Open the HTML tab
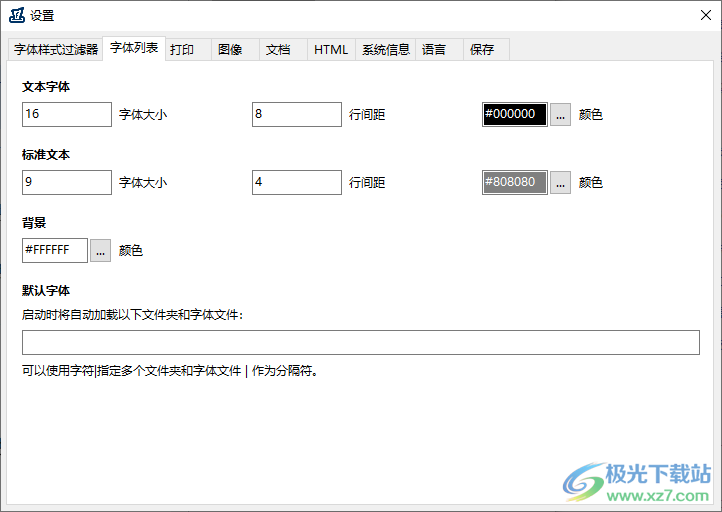 pos(331,49)
